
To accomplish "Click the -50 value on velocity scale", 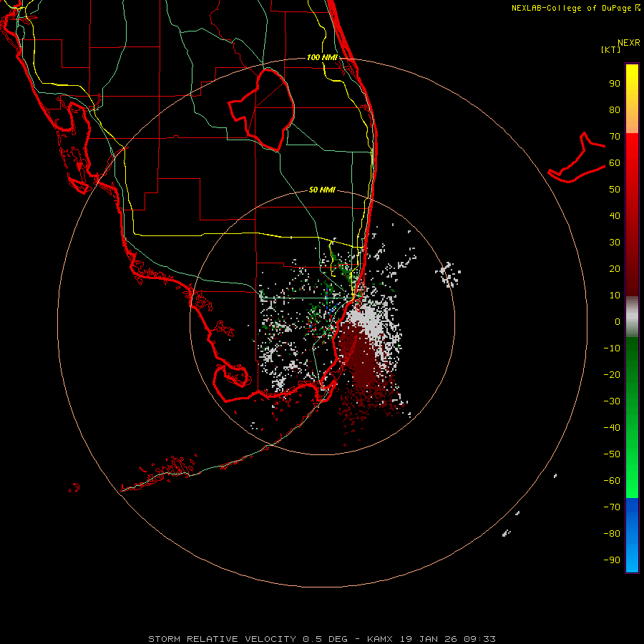I will pos(612,454).
